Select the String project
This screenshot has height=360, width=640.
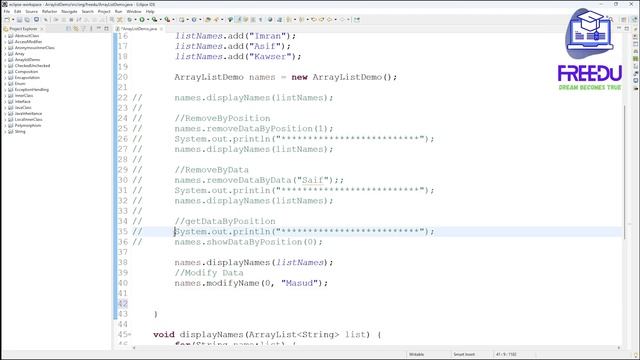click(x=20, y=131)
